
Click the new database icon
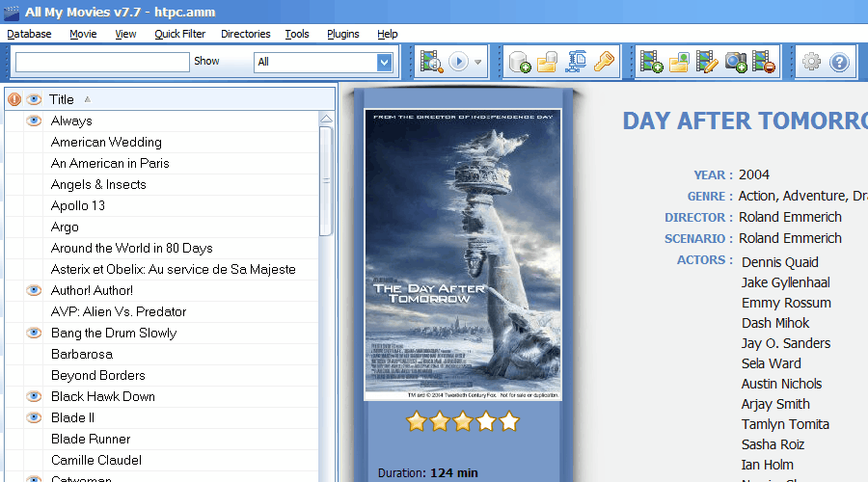pos(519,62)
